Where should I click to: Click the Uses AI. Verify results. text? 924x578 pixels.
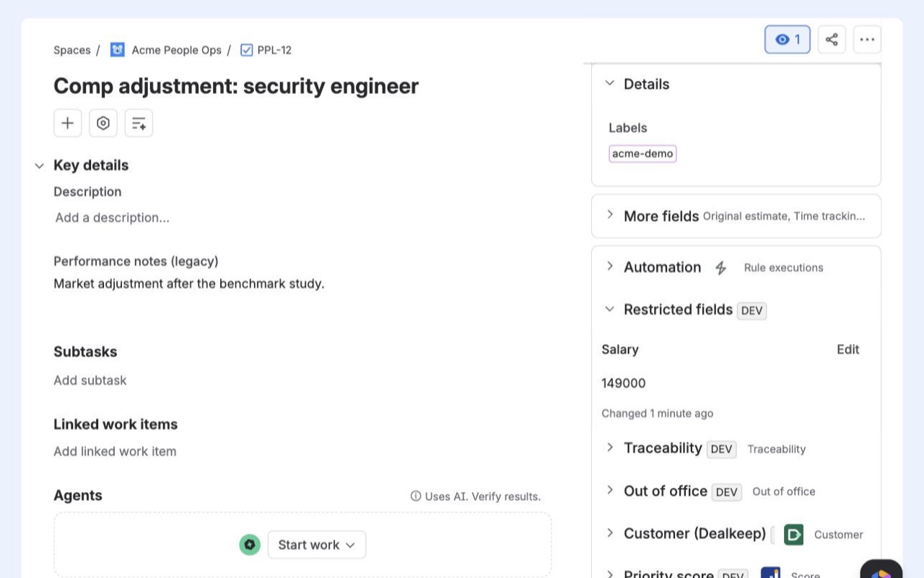pos(483,496)
